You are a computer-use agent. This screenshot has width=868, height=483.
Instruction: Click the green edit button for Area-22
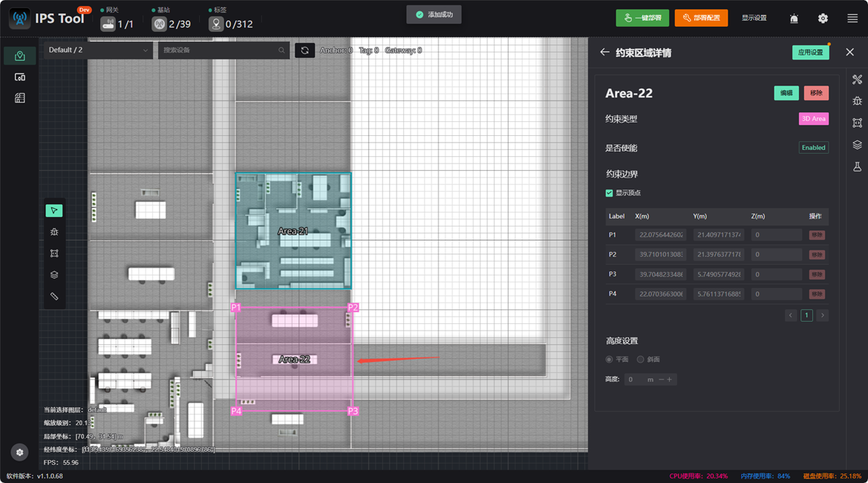click(786, 93)
